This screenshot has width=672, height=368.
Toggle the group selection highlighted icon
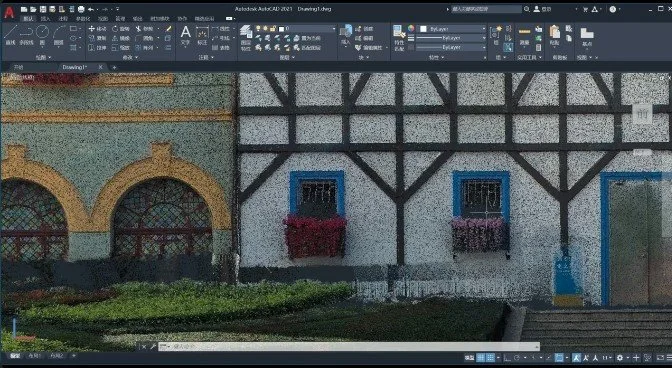click(x=508, y=47)
